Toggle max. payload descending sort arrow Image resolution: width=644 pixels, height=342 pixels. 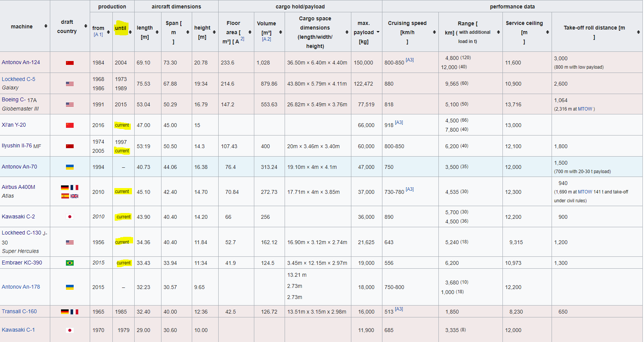[x=378, y=32]
